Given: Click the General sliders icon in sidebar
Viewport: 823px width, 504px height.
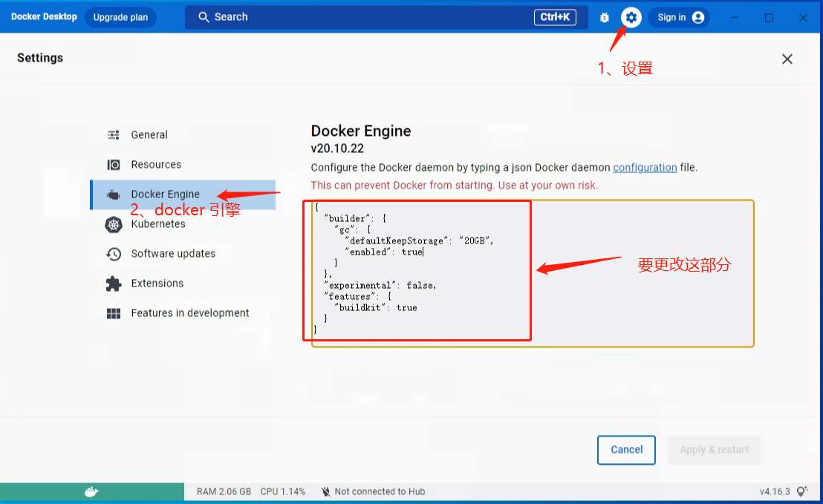Looking at the screenshot, I should click(113, 134).
